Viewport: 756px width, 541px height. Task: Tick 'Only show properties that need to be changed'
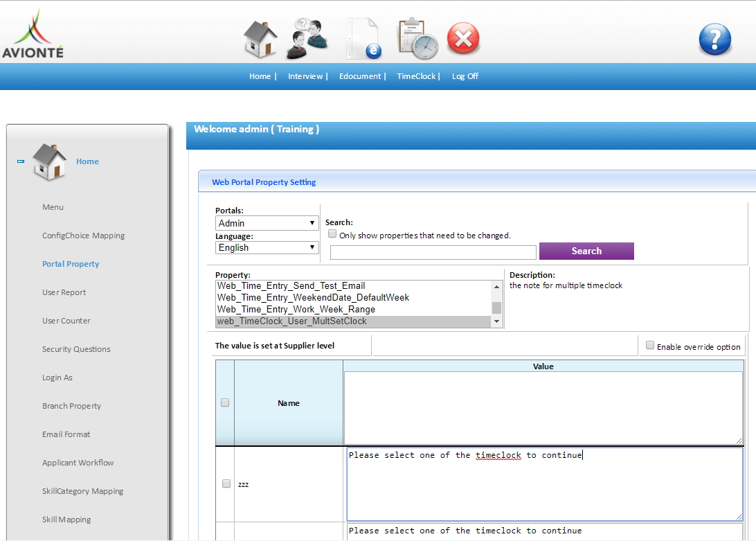click(x=332, y=234)
